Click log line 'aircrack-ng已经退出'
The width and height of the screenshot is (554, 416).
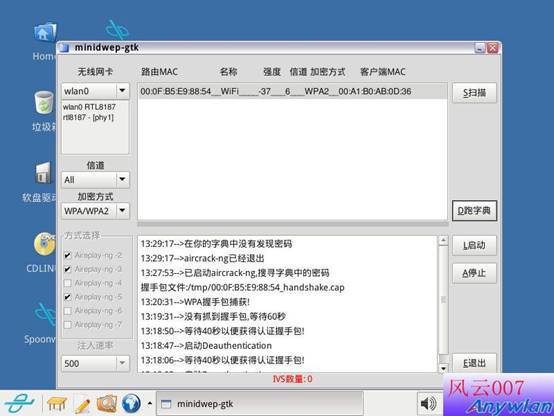coord(202,258)
